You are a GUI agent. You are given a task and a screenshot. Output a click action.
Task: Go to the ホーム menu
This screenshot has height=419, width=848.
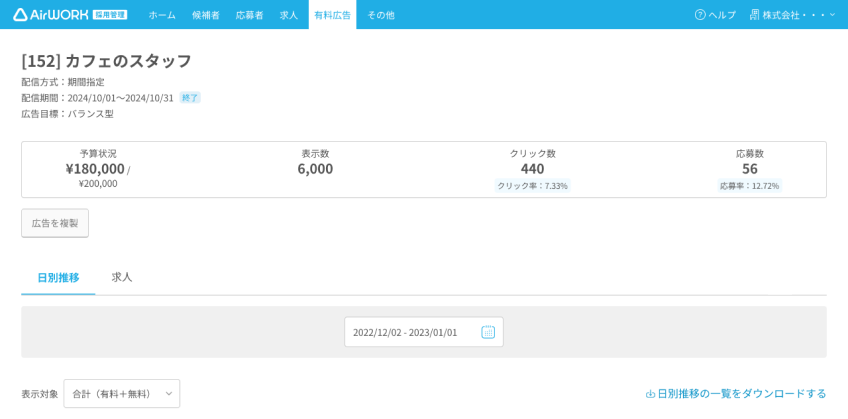pyautogui.click(x=162, y=15)
